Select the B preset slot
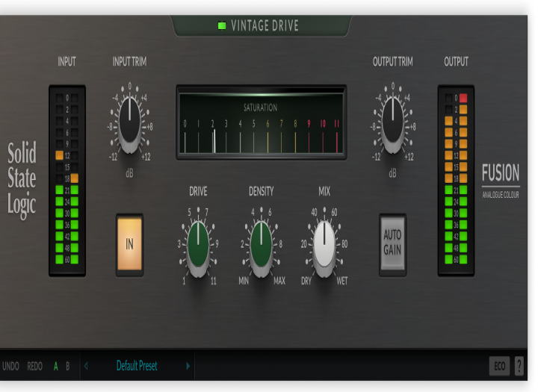Screen dimensions: 538x392 [67, 367]
